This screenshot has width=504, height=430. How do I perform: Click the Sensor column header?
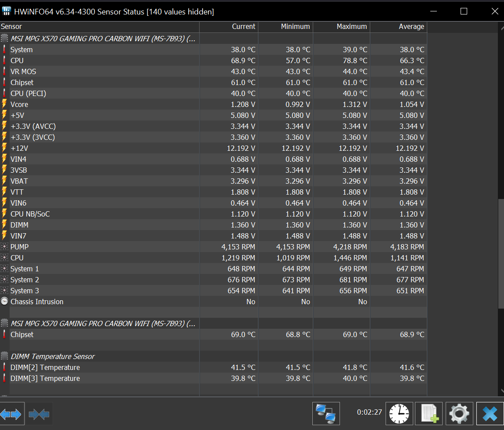pyautogui.click(x=100, y=27)
